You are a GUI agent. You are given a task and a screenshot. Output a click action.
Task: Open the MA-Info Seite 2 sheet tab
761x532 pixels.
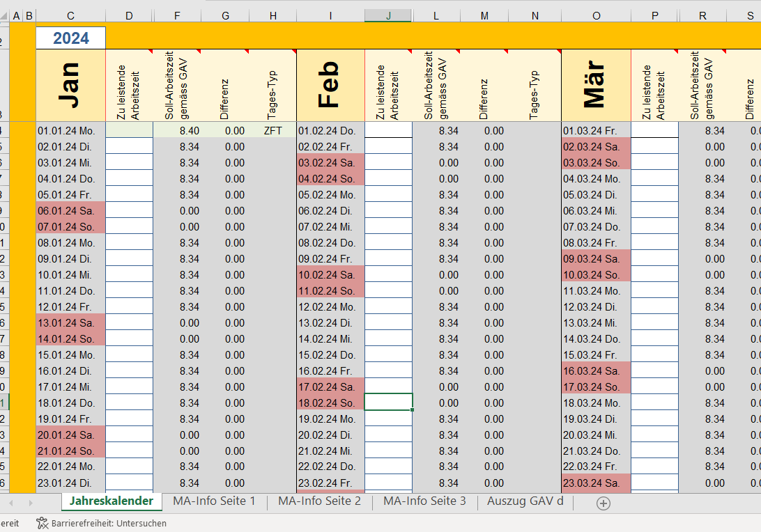coord(319,501)
